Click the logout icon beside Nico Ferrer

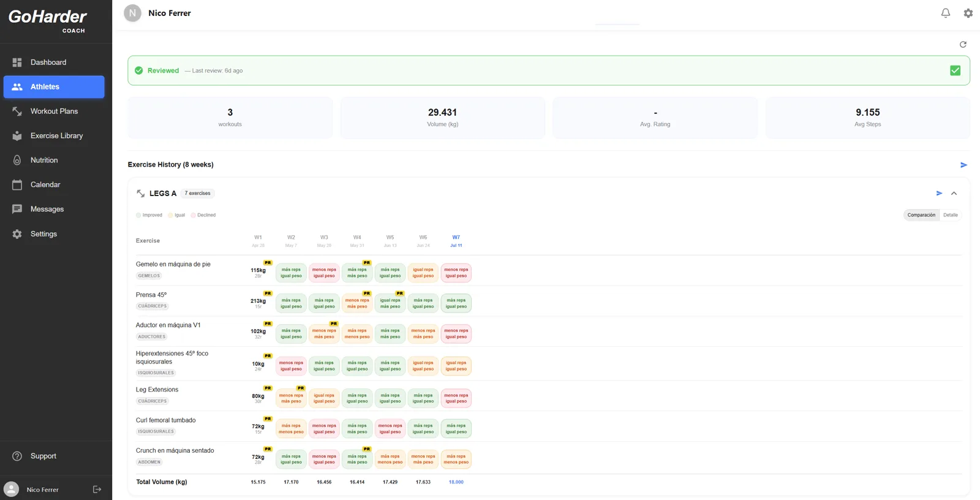coord(97,489)
